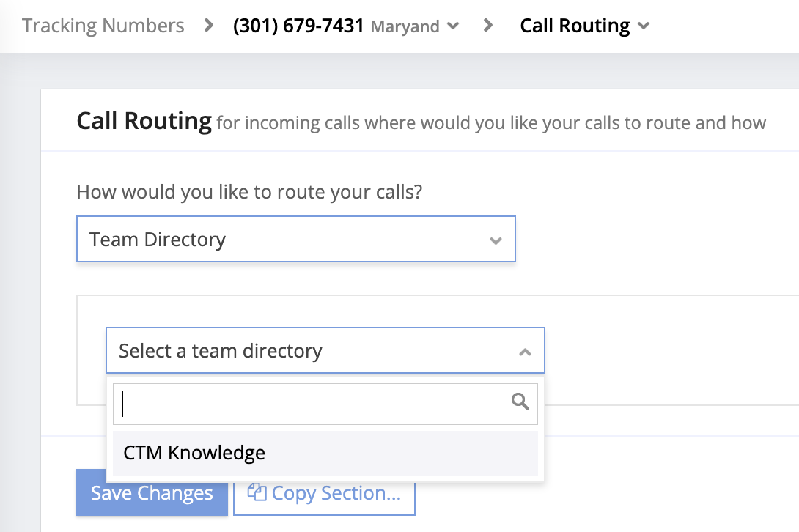Open the Call Routing breadcrumb menu
This screenshot has height=532, width=799.
coord(574,26)
